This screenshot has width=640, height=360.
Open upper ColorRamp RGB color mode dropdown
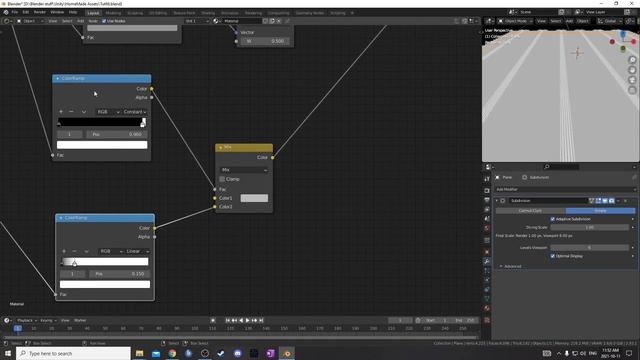[108, 112]
